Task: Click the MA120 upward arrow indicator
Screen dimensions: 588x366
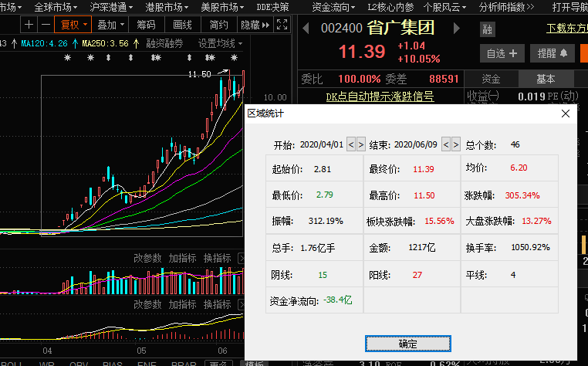Action: pos(74,43)
